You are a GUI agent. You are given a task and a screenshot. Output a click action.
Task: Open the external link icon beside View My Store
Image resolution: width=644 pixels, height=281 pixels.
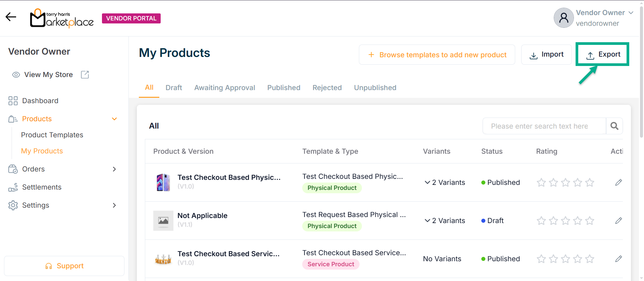[85, 75]
